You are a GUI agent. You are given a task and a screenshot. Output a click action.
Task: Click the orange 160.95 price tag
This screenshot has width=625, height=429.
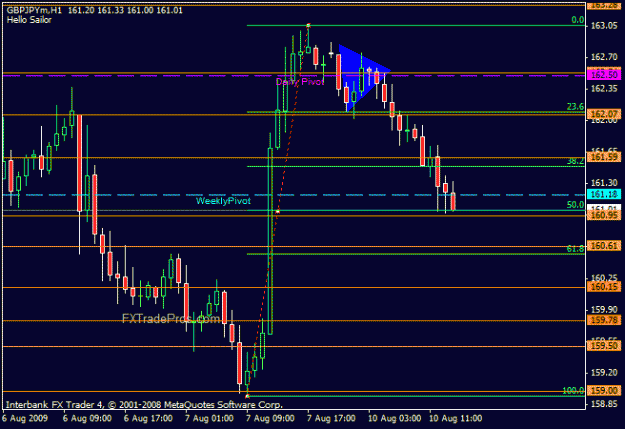point(604,216)
